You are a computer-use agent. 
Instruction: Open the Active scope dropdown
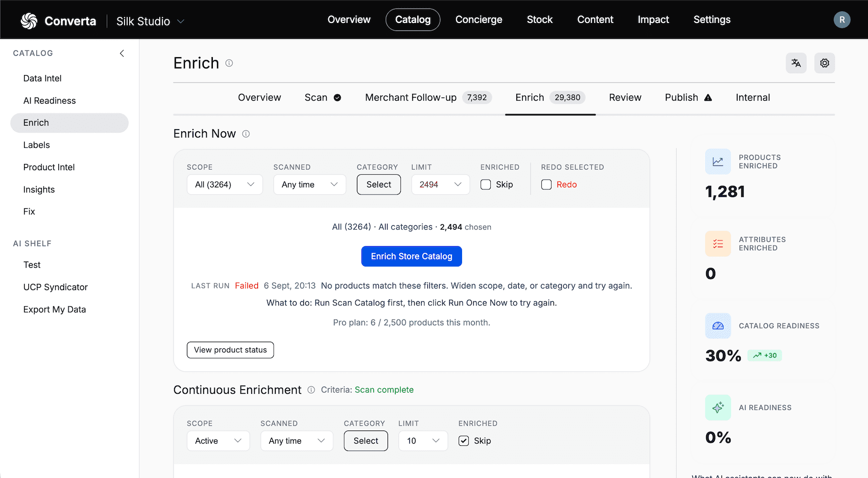[218, 441]
